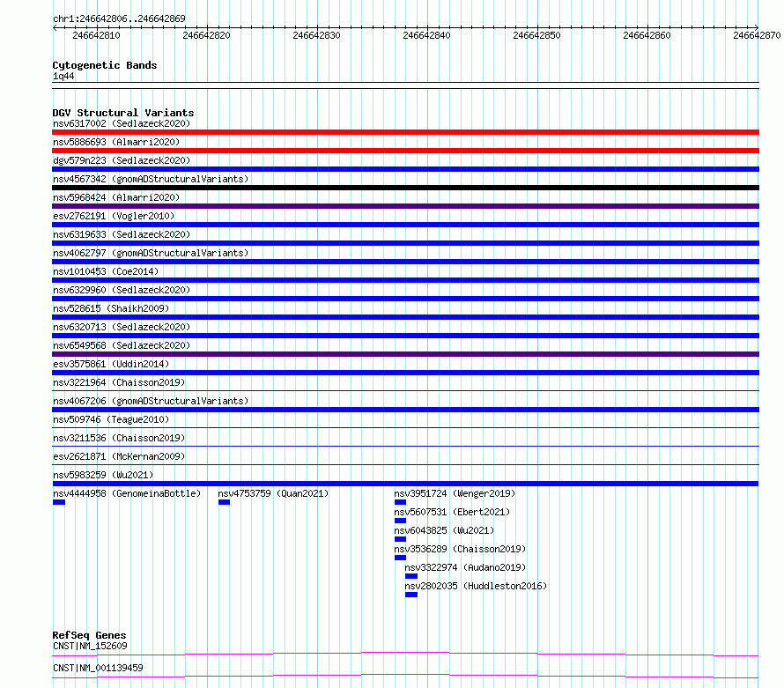Click the blue bar of nsv5983259
The width and height of the screenshot is (784, 688).
pyautogui.click(x=405, y=484)
